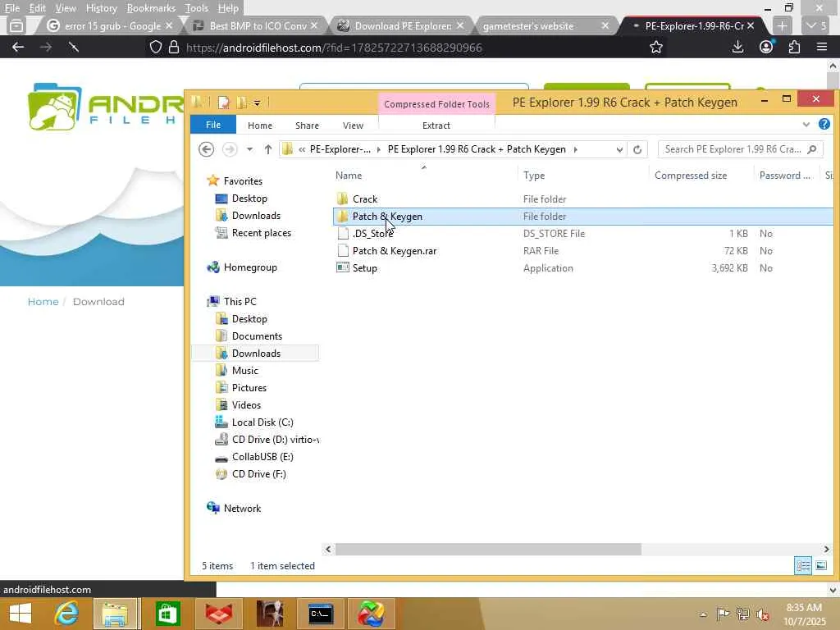Select This PC in navigation pane
This screenshot has width=840, height=630.
[240, 302]
